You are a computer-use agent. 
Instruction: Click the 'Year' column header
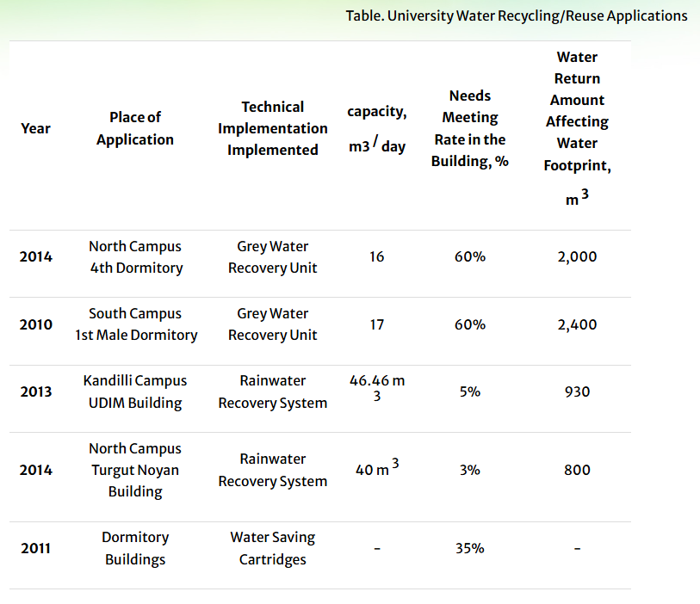[x=35, y=128]
